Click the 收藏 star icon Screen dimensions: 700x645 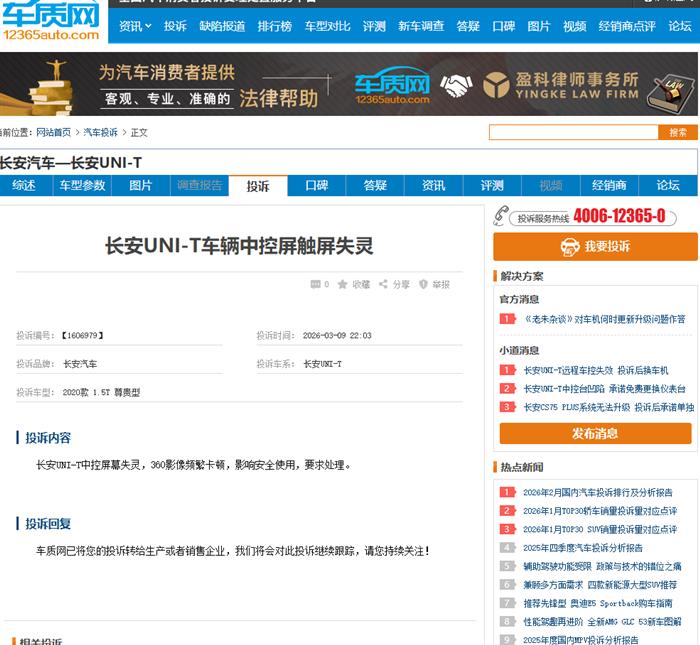coord(343,285)
